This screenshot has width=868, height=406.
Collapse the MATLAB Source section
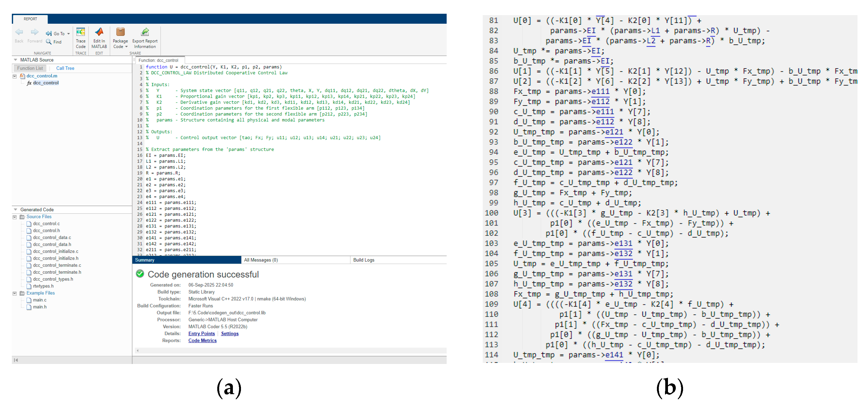pyautogui.click(x=16, y=60)
